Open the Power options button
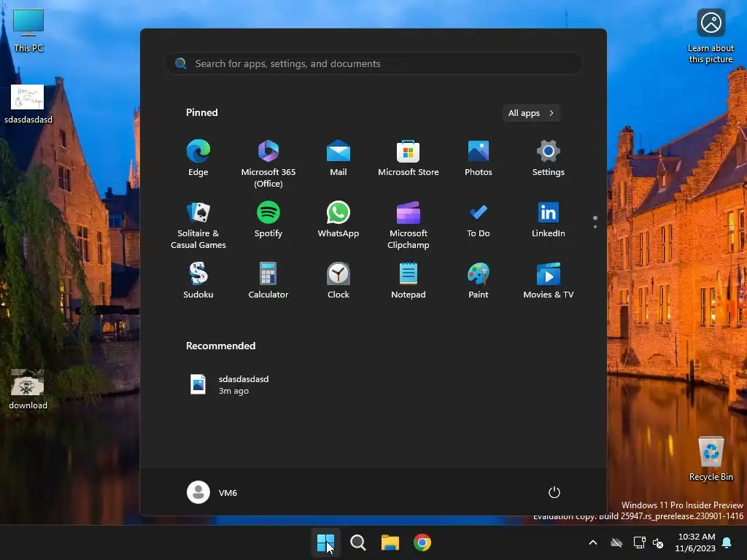Image resolution: width=747 pixels, height=560 pixels. tap(554, 492)
